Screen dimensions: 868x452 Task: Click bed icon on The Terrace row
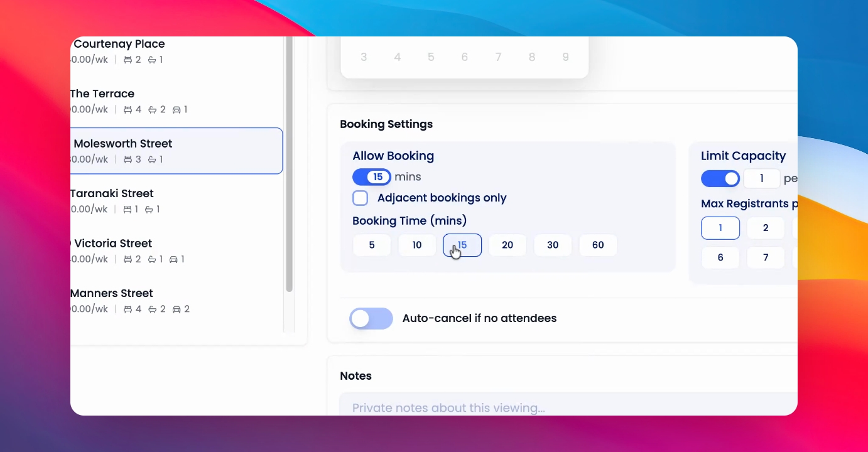pyautogui.click(x=128, y=110)
